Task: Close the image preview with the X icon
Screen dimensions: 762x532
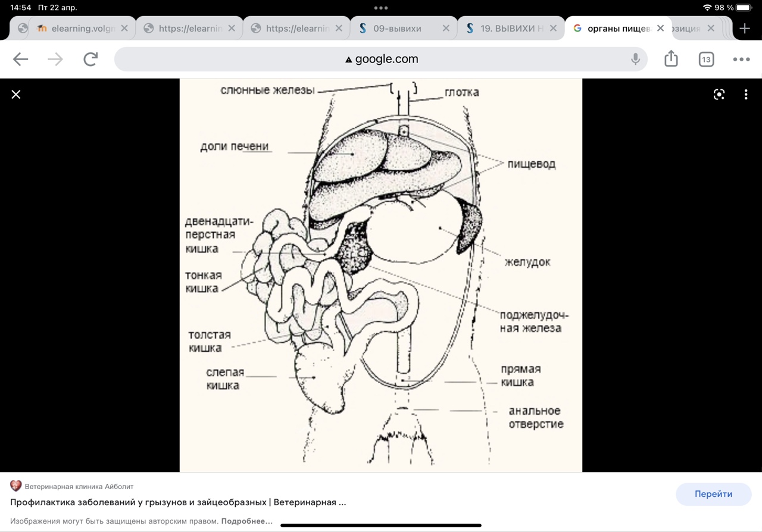Action: (16, 94)
